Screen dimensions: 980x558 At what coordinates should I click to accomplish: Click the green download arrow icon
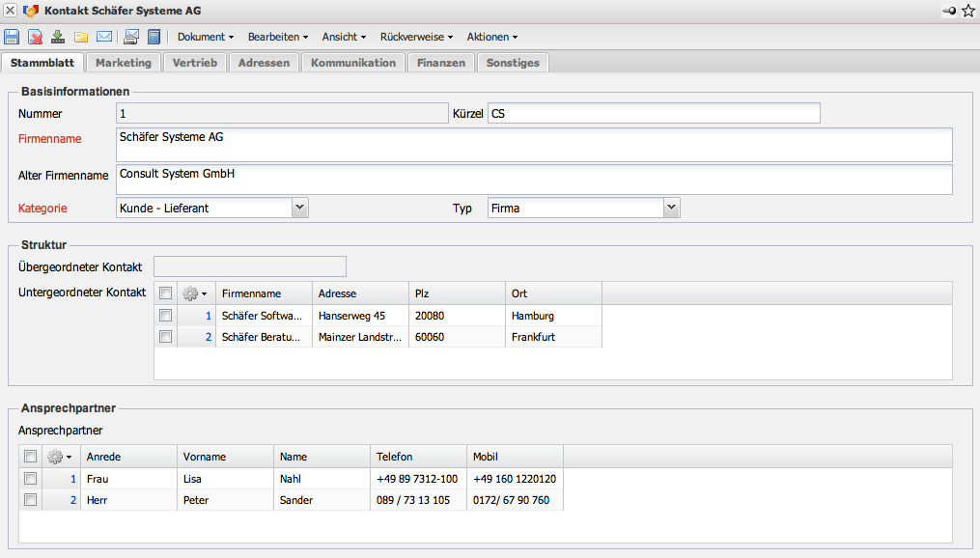58,37
